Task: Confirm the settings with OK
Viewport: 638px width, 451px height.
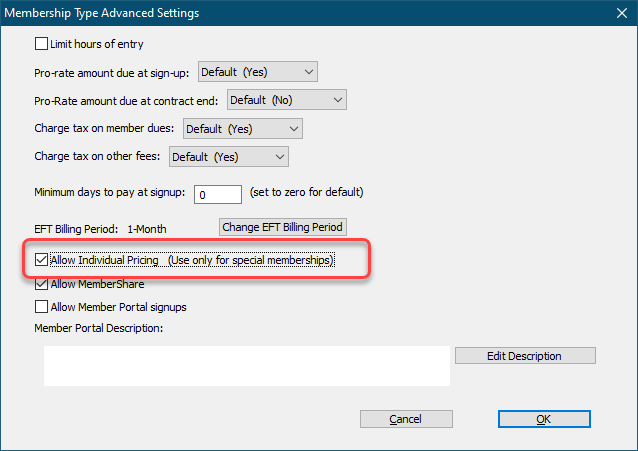Action: coord(543,419)
